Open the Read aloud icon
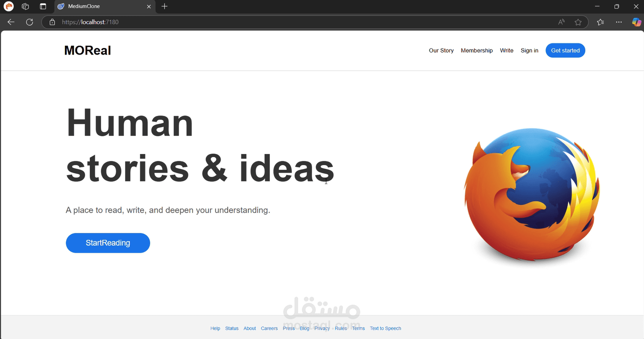 point(561,22)
